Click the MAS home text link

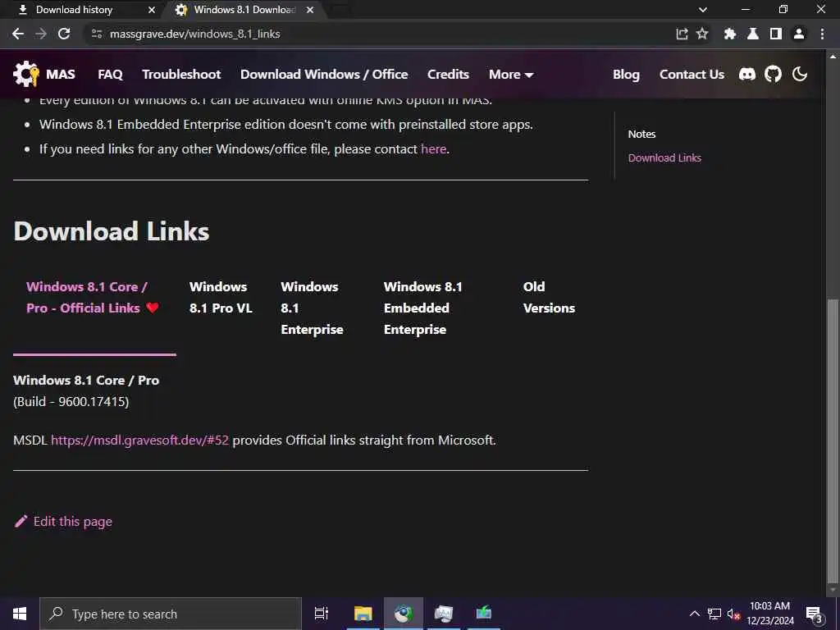(61, 74)
